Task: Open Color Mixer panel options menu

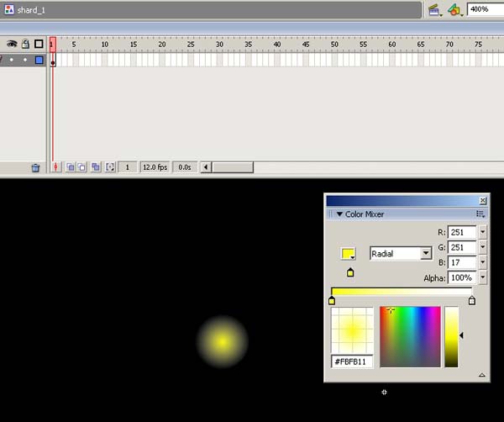Action: pos(480,214)
